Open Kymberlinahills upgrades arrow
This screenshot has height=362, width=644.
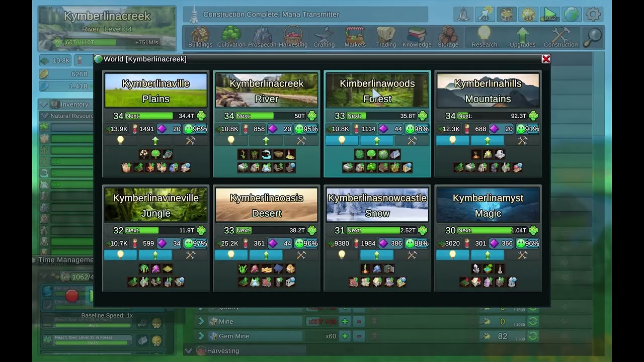click(x=487, y=141)
